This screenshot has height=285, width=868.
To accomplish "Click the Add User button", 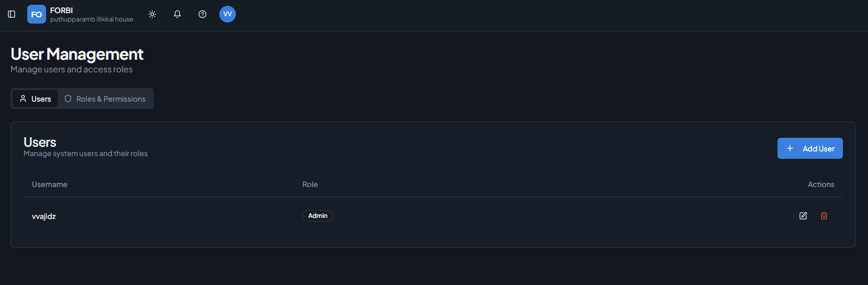I will point(810,148).
